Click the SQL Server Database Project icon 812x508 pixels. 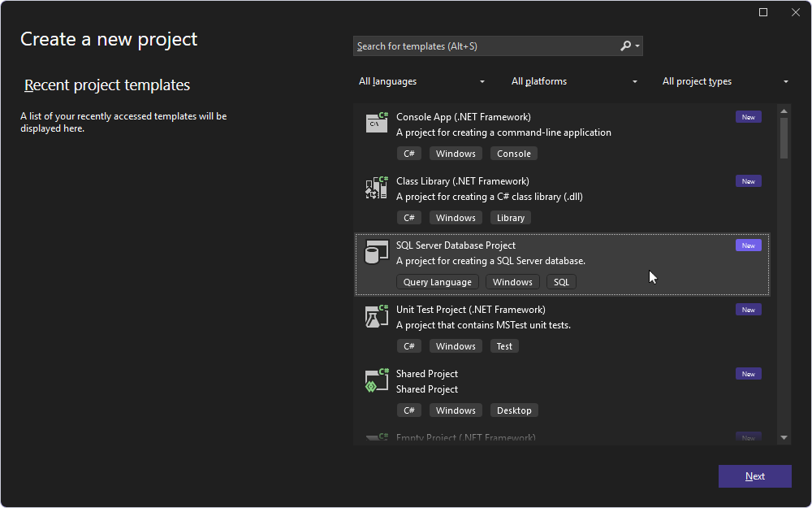376,252
